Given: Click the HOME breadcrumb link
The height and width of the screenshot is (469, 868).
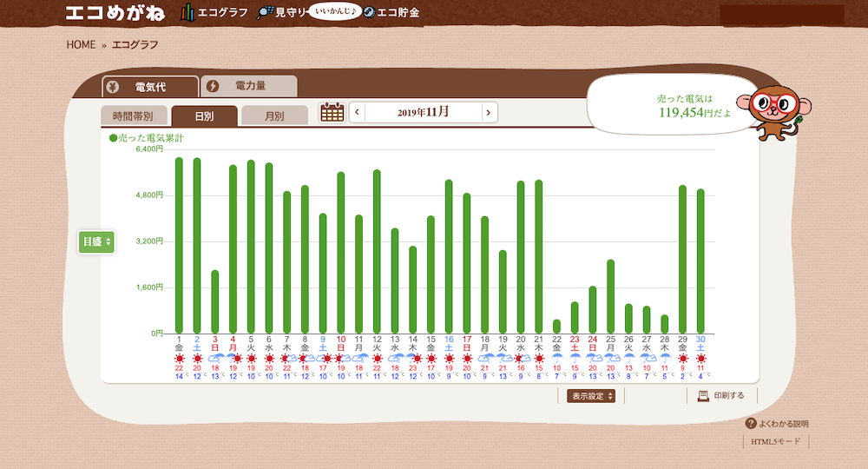Looking at the screenshot, I should pos(81,45).
